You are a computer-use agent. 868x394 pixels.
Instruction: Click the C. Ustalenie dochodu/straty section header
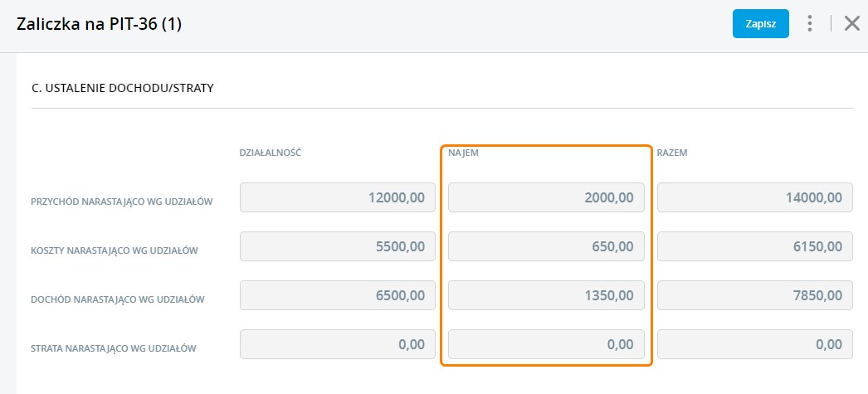pos(122,87)
